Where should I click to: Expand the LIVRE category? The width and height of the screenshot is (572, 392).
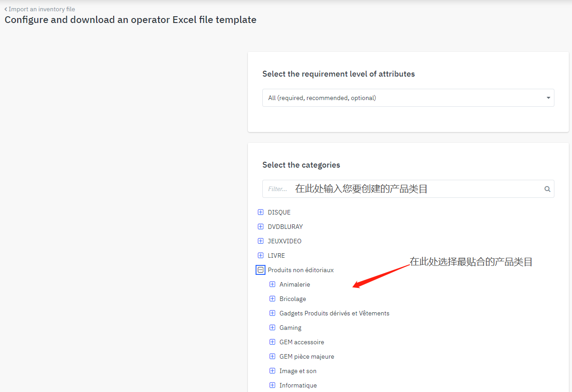261,255
